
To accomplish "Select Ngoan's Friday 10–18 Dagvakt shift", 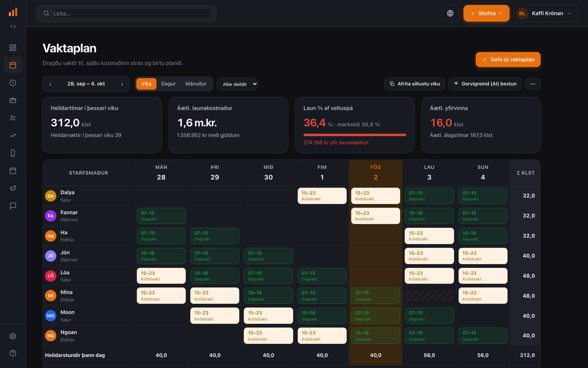I will (375, 336).
